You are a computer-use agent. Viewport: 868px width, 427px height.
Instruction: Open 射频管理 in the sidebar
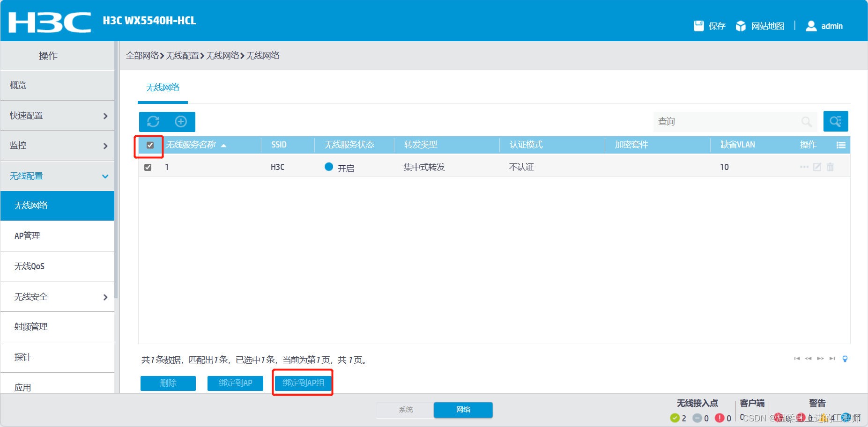57,327
